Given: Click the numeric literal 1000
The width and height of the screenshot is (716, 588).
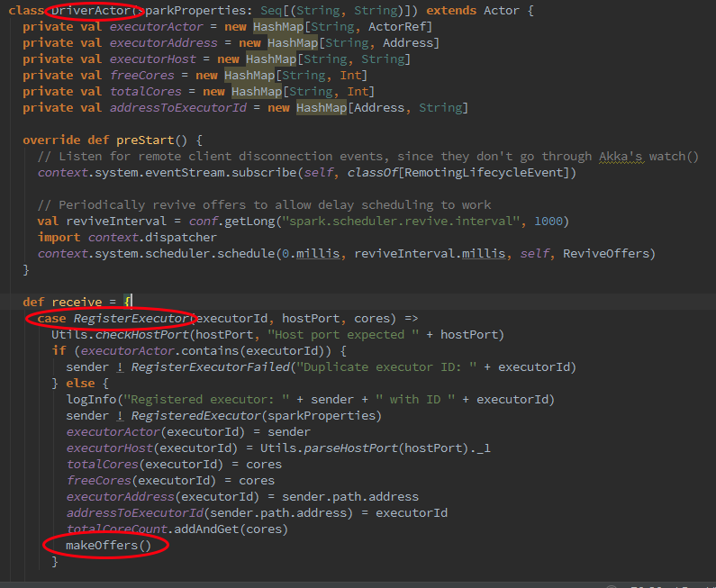Looking at the screenshot, I should pos(548,222).
